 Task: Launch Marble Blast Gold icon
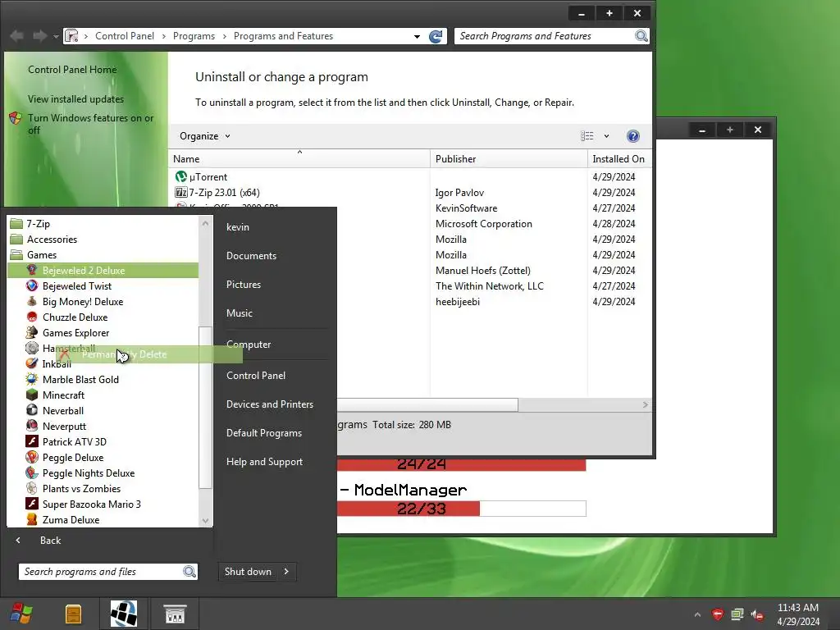click(32, 379)
